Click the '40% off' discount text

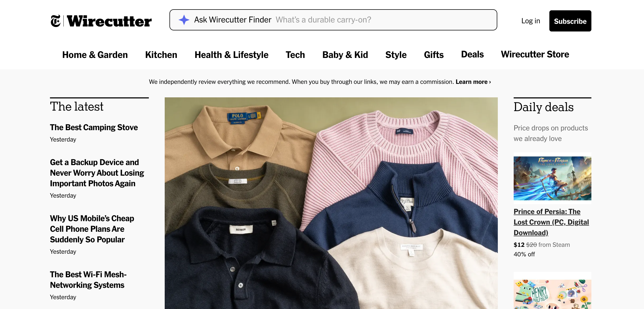click(524, 254)
